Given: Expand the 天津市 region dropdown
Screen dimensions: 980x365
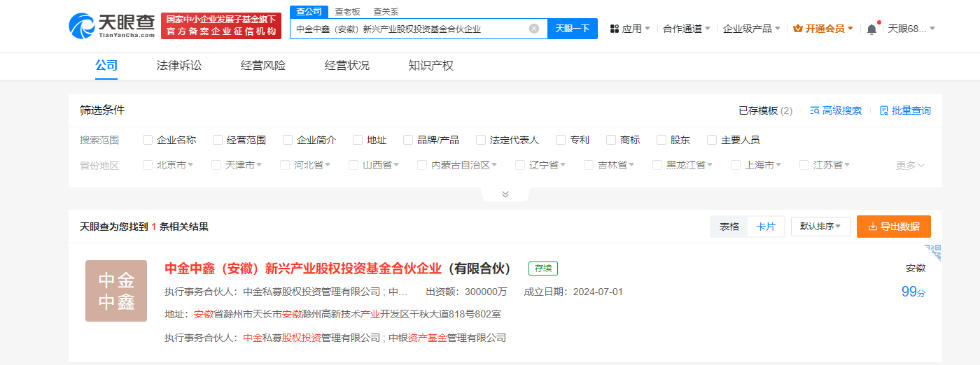Looking at the screenshot, I should coord(259,166).
